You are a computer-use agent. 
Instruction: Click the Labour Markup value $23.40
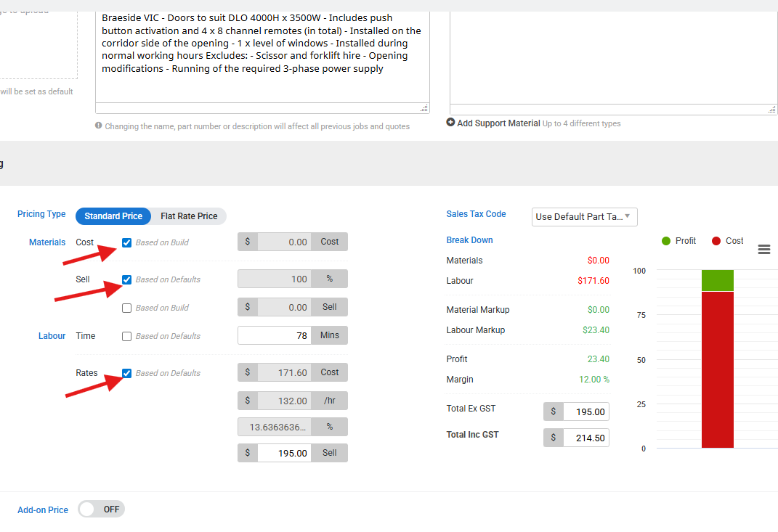pos(596,330)
